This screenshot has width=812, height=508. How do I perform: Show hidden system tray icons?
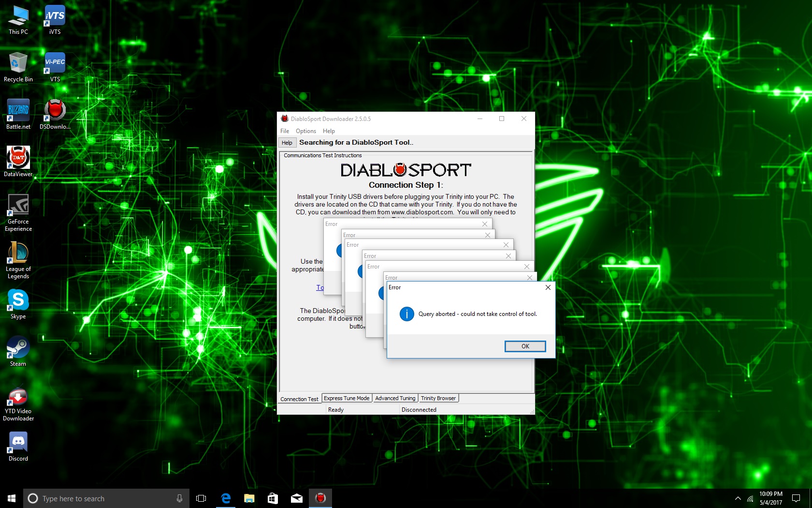click(738, 498)
